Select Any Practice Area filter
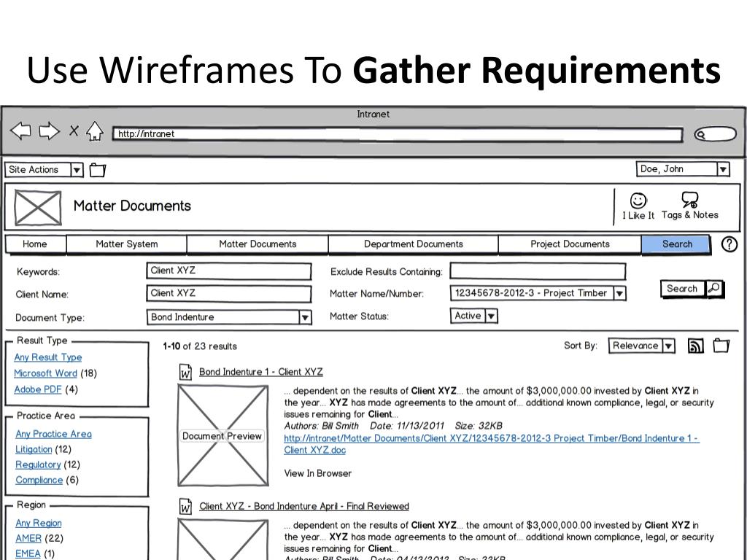The image size is (747, 560). tap(53, 434)
